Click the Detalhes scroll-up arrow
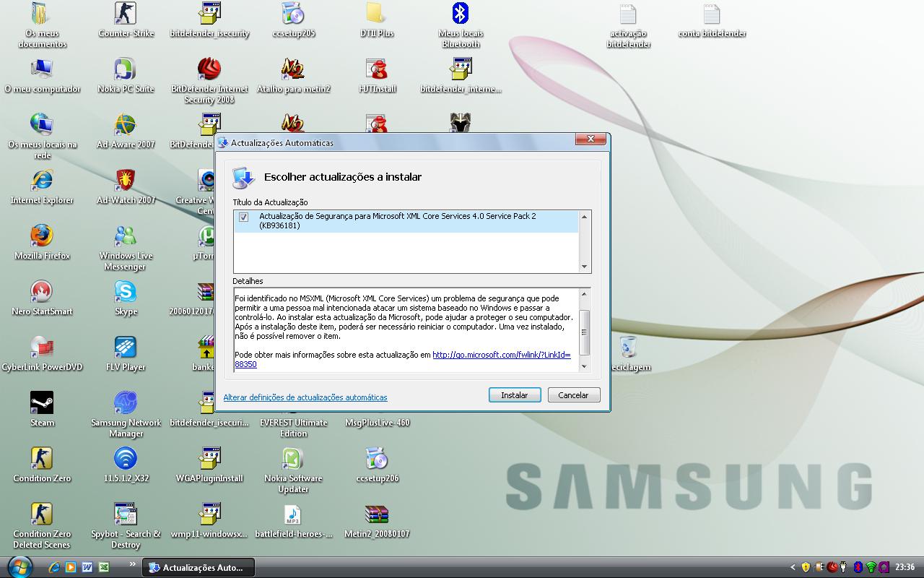The image size is (924, 578). [x=585, y=293]
